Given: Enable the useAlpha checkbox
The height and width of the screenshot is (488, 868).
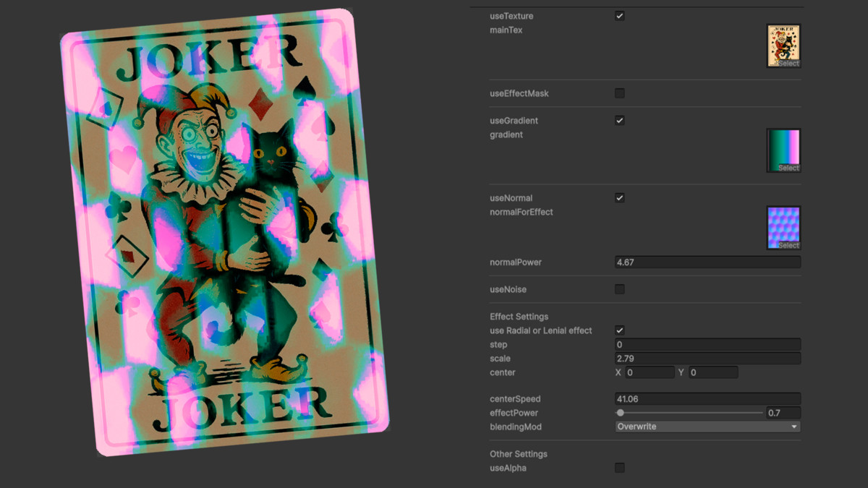Looking at the screenshot, I should pyautogui.click(x=620, y=468).
